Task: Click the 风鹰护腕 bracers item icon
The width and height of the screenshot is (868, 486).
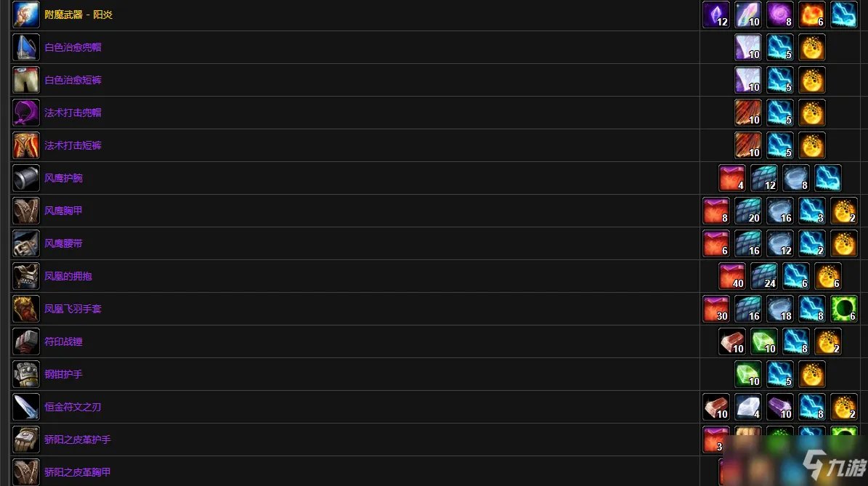Action: 26,178
